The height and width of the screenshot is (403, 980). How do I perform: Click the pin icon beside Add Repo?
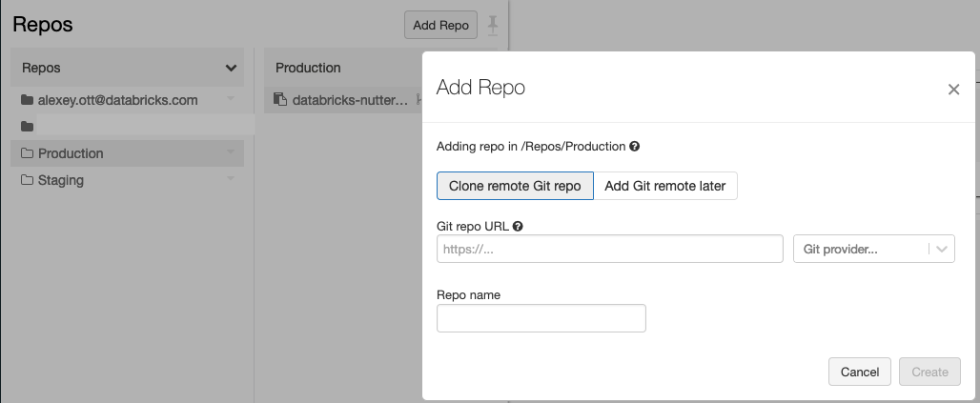492,25
